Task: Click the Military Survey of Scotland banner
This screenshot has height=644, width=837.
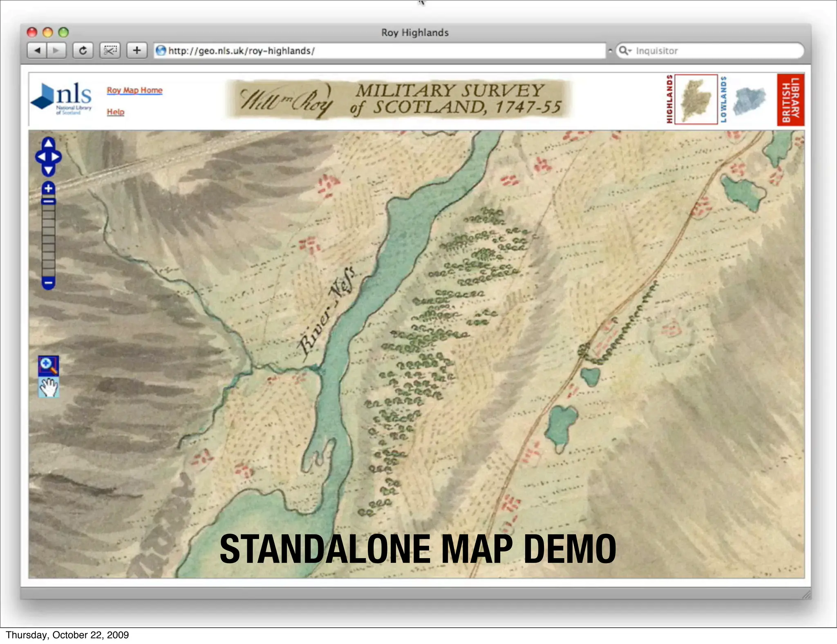Action: (x=398, y=99)
